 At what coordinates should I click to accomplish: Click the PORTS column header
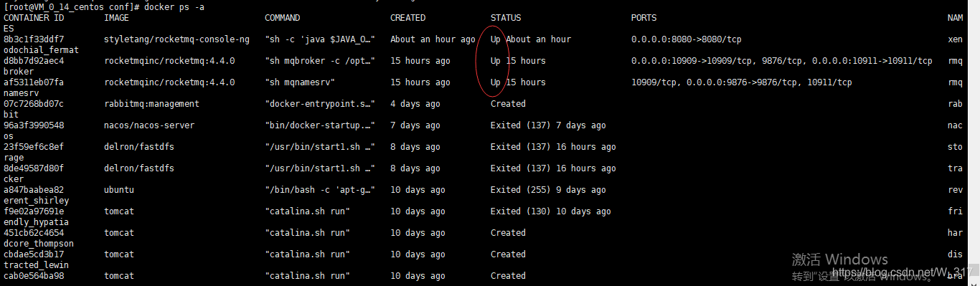[x=644, y=18]
